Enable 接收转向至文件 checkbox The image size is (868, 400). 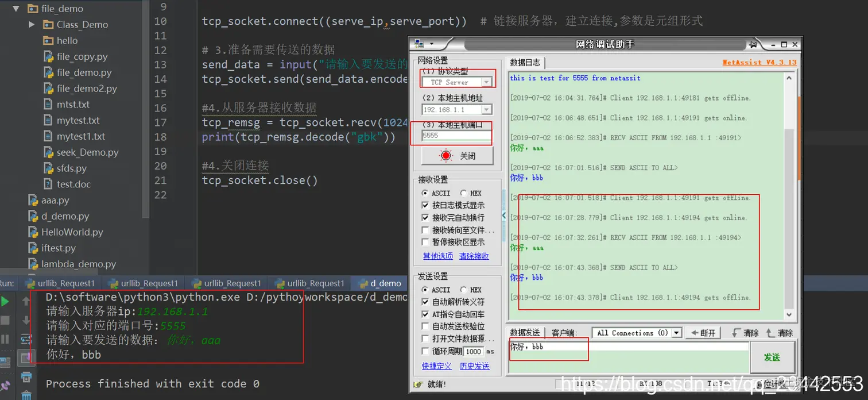click(425, 230)
